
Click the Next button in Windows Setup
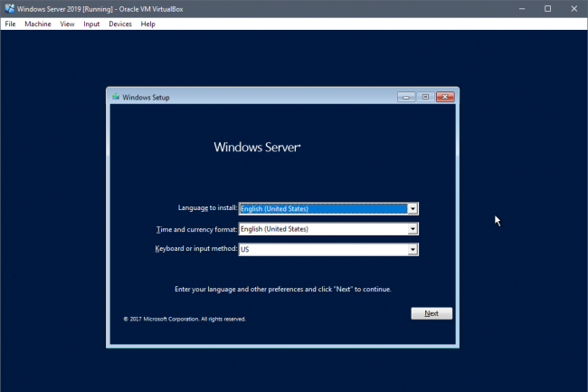pyautogui.click(x=432, y=313)
